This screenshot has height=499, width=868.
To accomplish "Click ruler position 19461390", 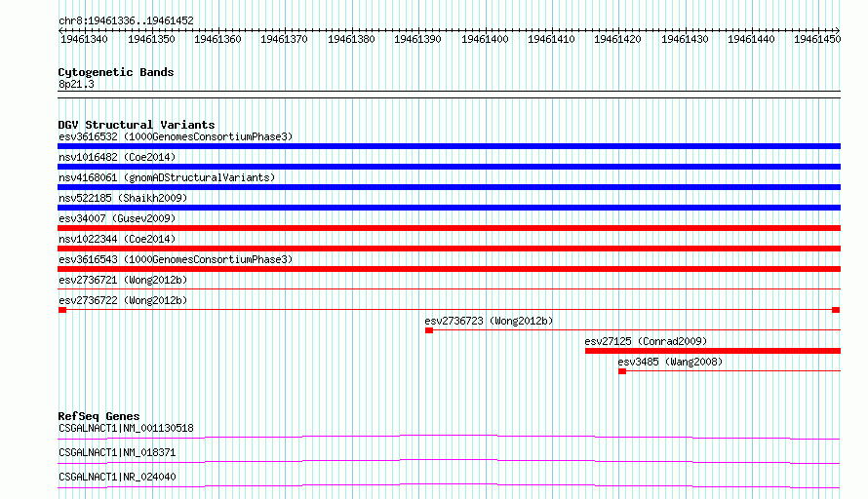I will pos(417,39).
